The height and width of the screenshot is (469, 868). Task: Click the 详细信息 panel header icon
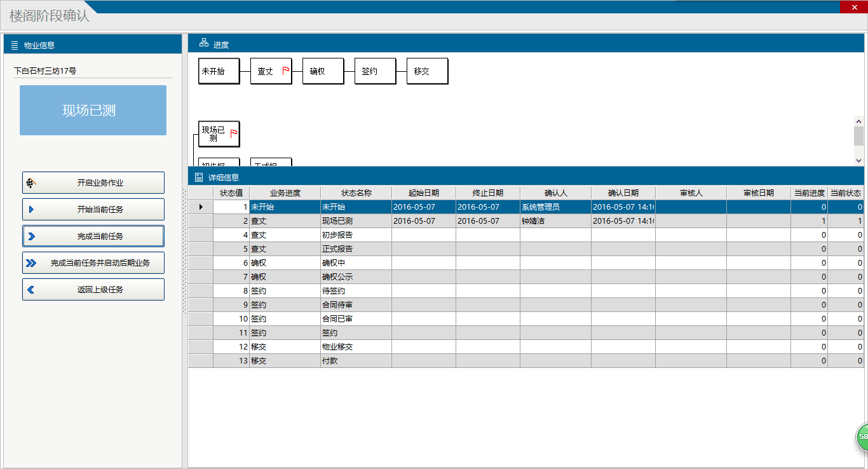[199, 177]
